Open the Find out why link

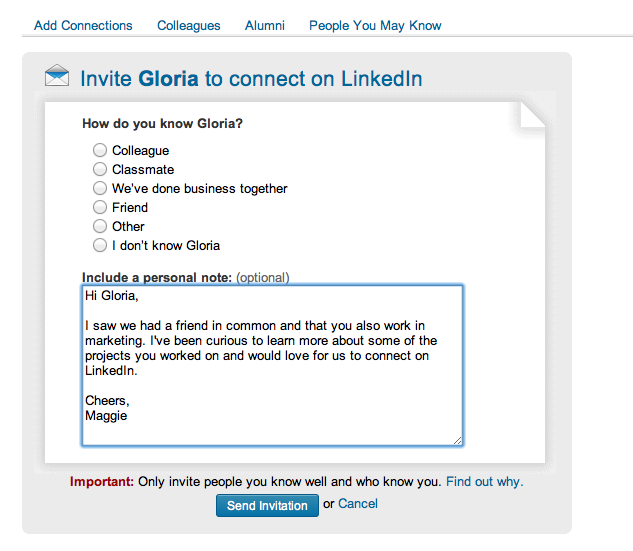[484, 482]
